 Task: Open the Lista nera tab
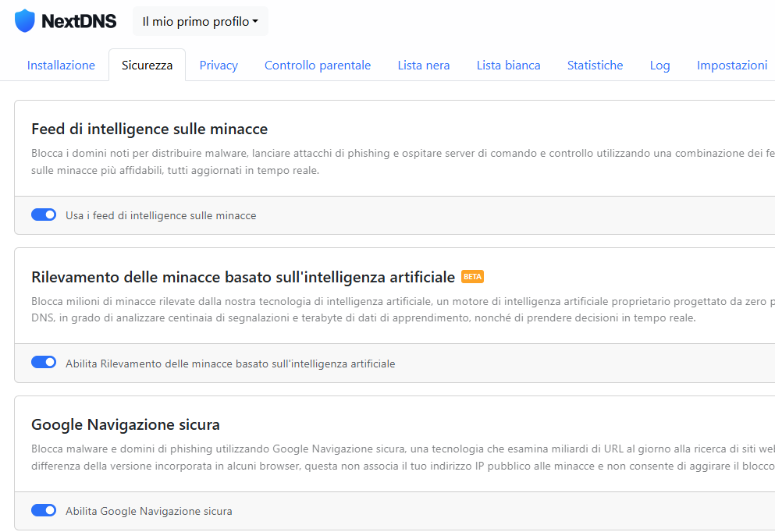(x=424, y=66)
